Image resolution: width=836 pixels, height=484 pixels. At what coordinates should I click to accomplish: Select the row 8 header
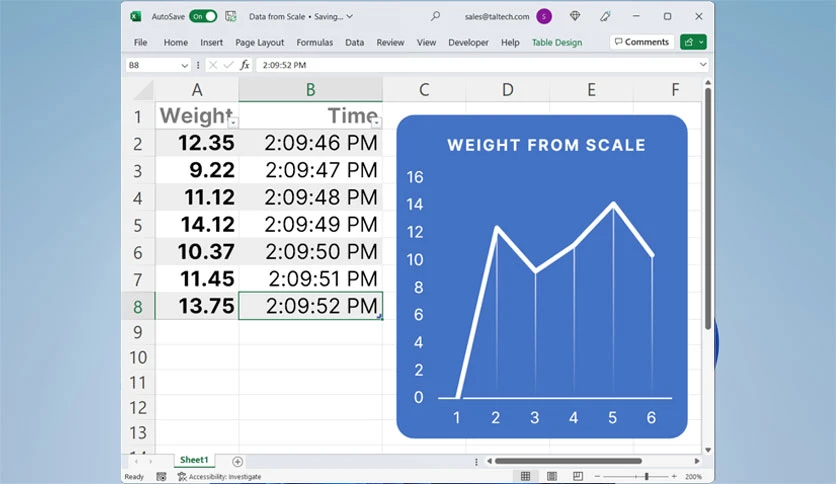138,306
